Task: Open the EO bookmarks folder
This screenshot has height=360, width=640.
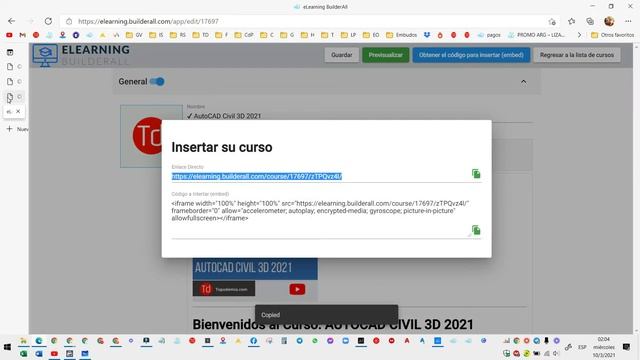Action: [371, 35]
